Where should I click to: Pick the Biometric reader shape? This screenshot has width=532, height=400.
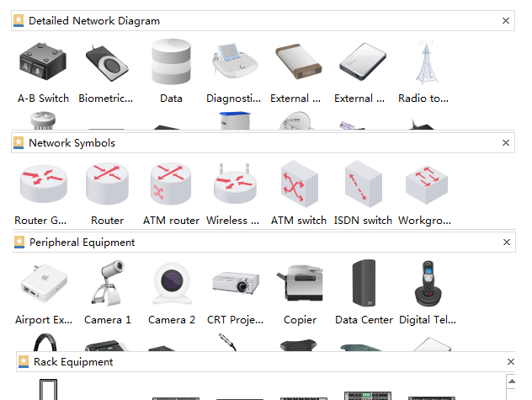[x=107, y=63]
